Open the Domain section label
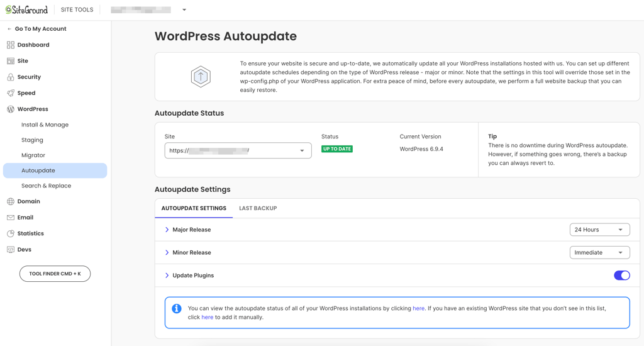 tap(29, 201)
